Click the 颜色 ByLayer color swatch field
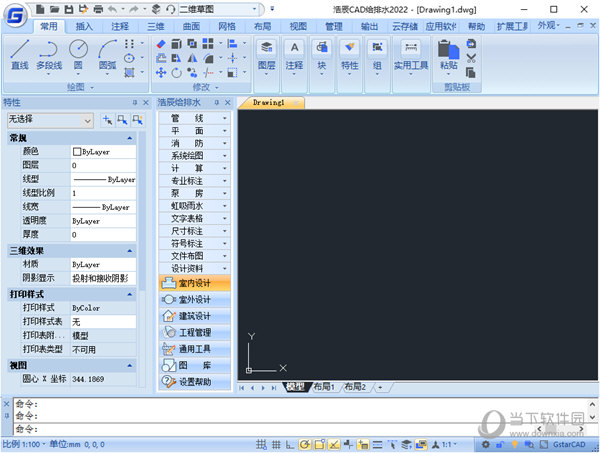600x453 pixels. tap(103, 152)
